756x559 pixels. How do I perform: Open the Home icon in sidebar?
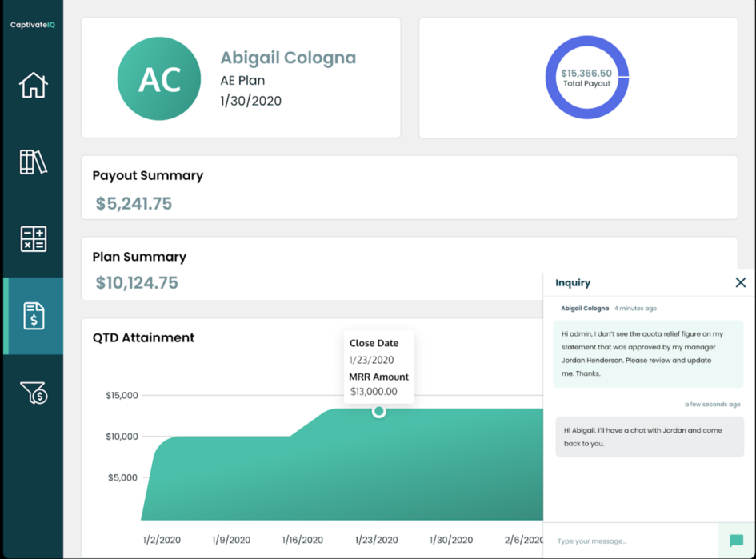pyautogui.click(x=33, y=85)
